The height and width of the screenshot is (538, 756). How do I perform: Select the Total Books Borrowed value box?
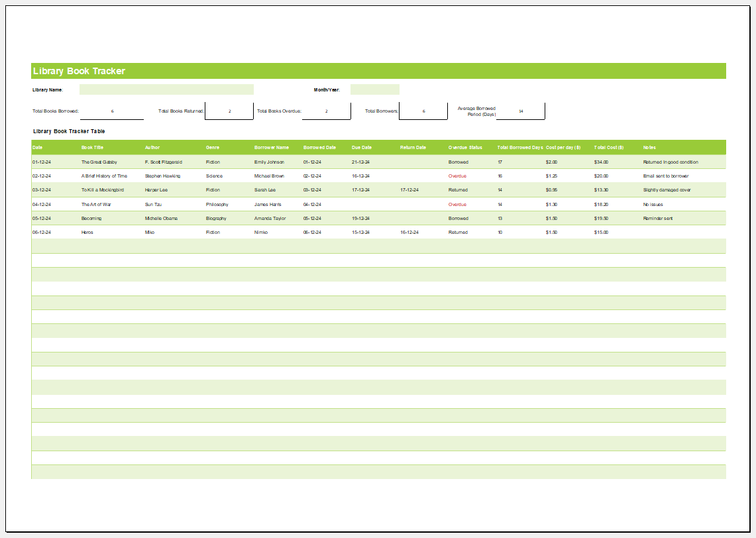click(x=112, y=111)
